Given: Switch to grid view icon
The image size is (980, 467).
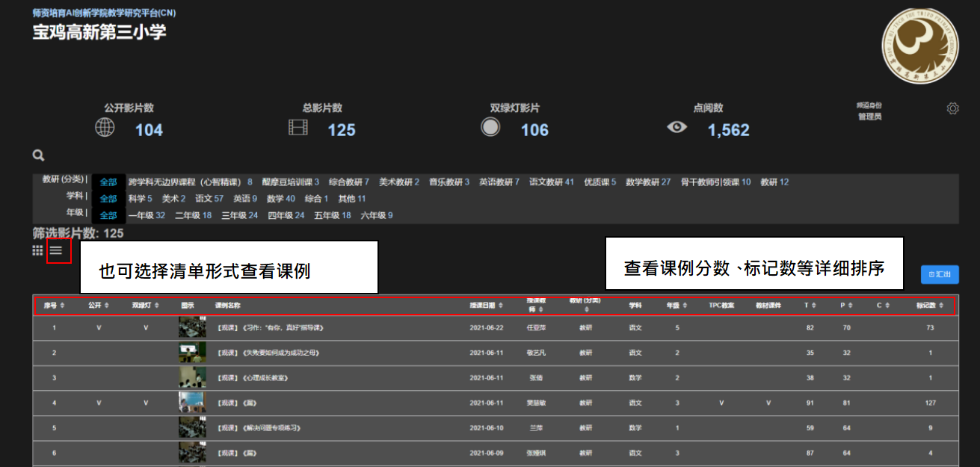Looking at the screenshot, I should click(x=37, y=250).
